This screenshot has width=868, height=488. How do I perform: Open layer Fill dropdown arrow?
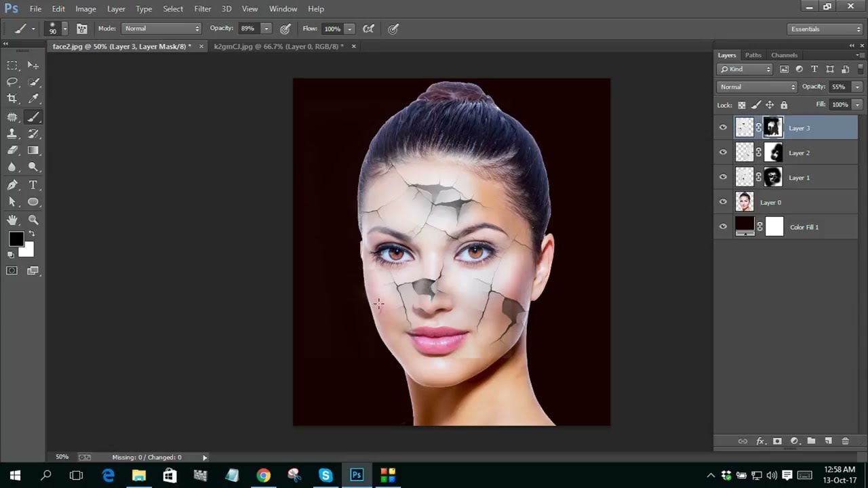(x=857, y=105)
